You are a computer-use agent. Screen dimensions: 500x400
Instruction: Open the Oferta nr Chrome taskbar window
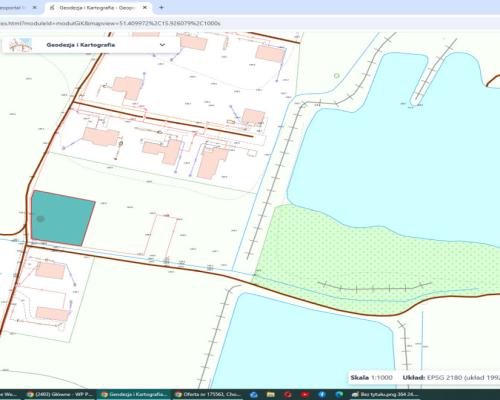208,395
